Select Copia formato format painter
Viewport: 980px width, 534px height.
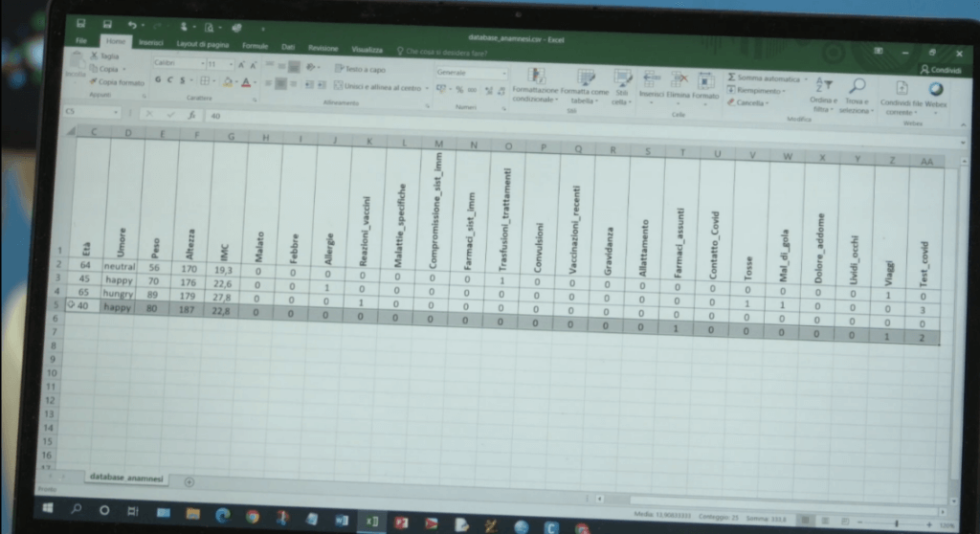point(118,82)
